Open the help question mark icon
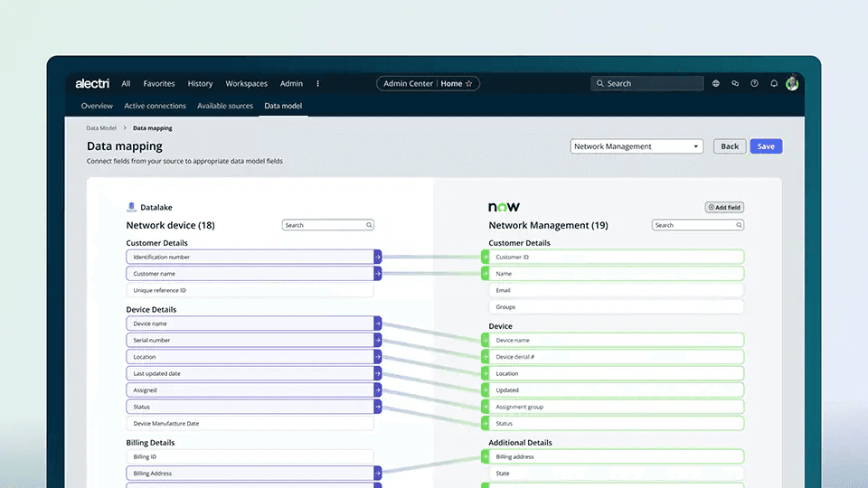The width and height of the screenshot is (868, 488). [x=754, y=83]
